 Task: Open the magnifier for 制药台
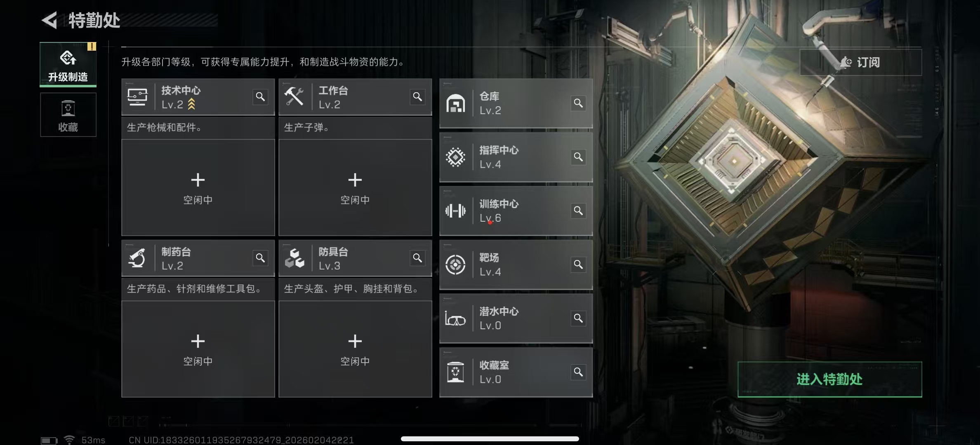[x=260, y=258]
